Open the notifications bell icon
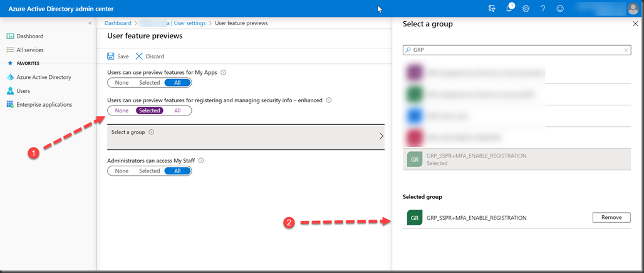This screenshot has width=644, height=273. (509, 8)
